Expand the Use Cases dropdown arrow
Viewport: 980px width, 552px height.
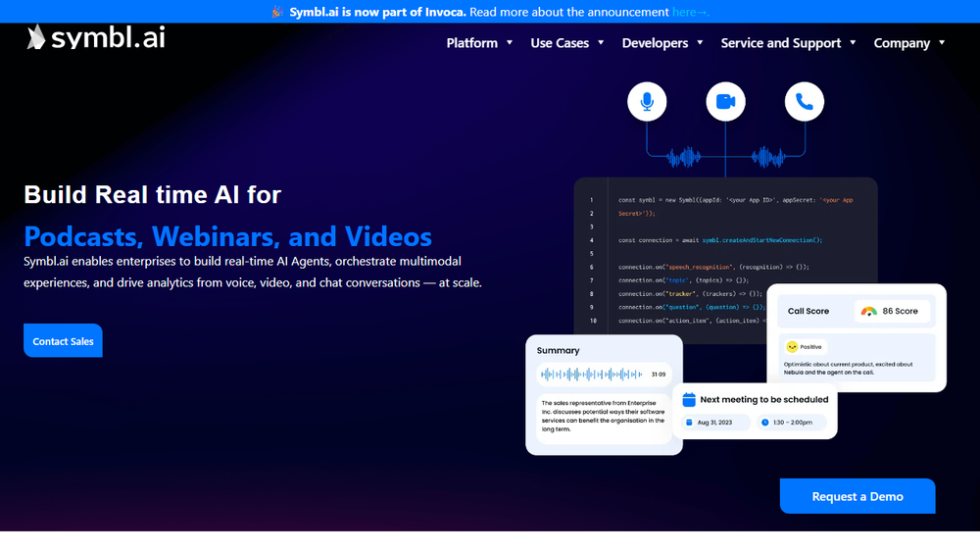(x=601, y=42)
